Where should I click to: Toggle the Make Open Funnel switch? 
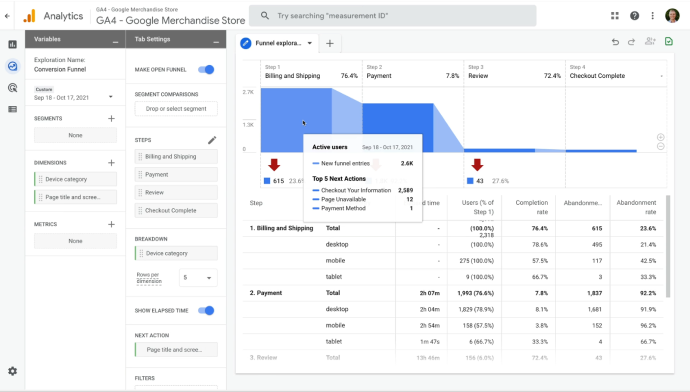click(x=206, y=70)
